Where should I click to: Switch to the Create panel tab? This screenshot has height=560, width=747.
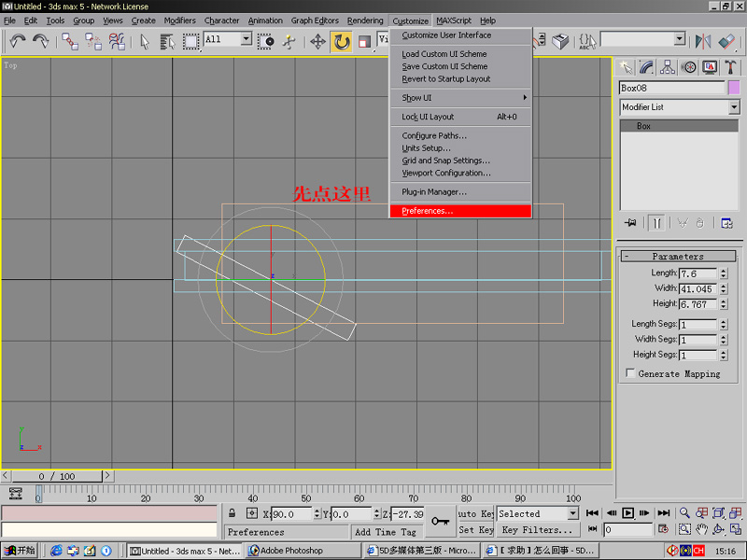[626, 67]
